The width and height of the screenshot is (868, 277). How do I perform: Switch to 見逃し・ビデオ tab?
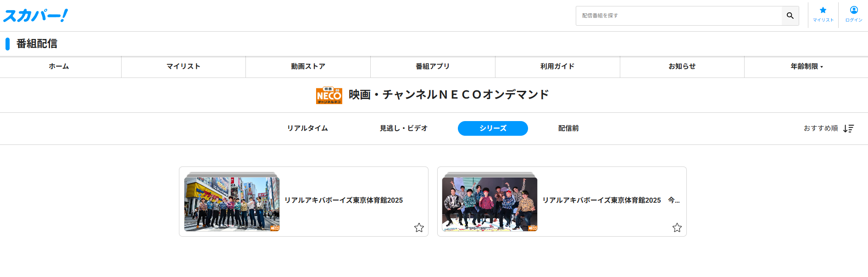tap(404, 128)
